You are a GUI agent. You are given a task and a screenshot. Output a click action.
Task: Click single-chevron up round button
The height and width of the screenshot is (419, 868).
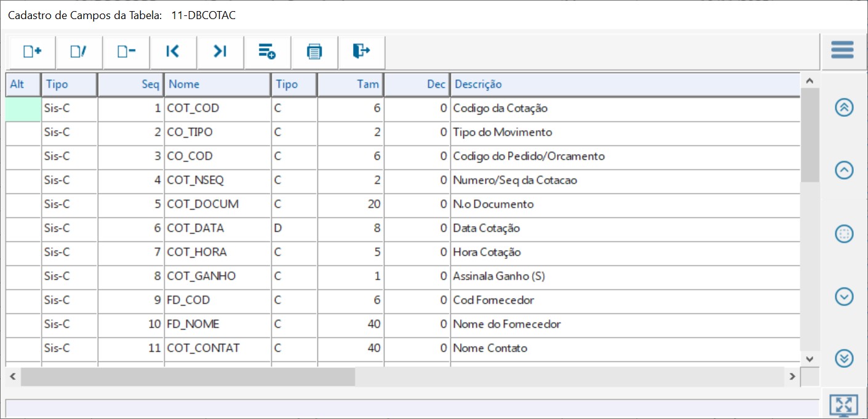pyautogui.click(x=844, y=170)
